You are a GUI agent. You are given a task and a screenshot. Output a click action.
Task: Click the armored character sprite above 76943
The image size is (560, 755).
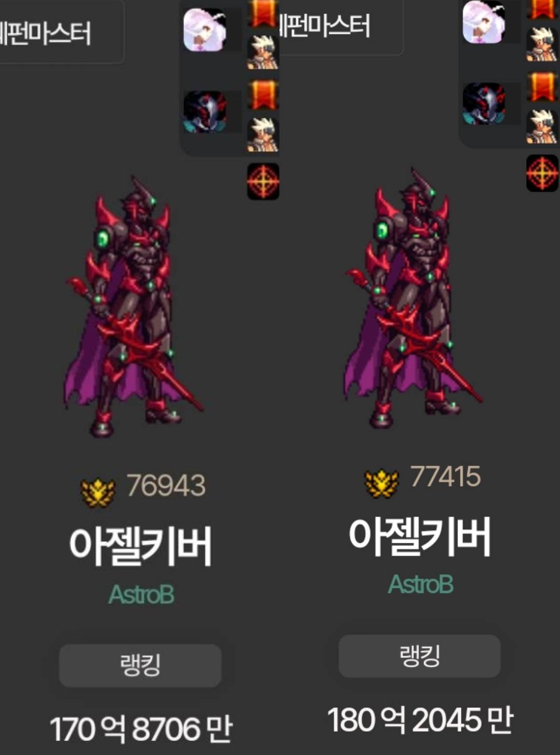pyautogui.click(x=134, y=307)
